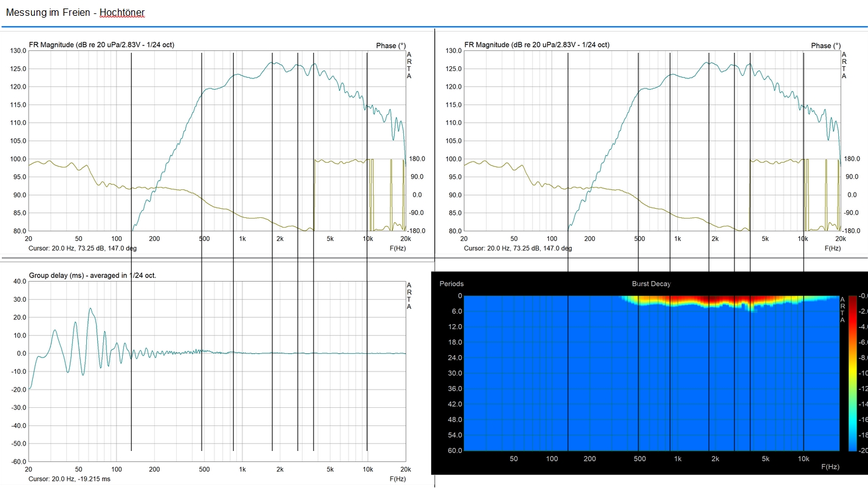Click the Group delay cursor readout '-19.215 ms'
Viewport: 868px width, 488px height.
point(69,479)
